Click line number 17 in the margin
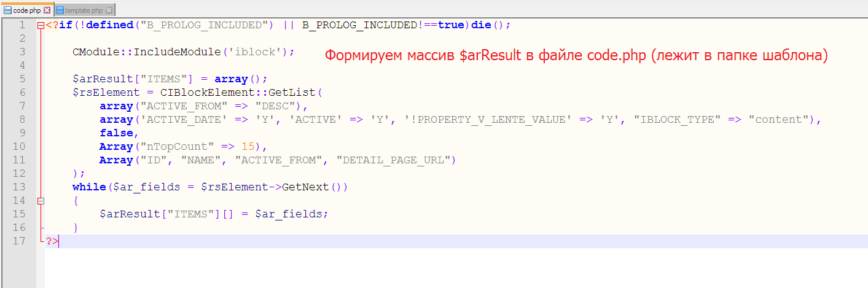Viewport: 868px width, 288px height. click(19, 241)
